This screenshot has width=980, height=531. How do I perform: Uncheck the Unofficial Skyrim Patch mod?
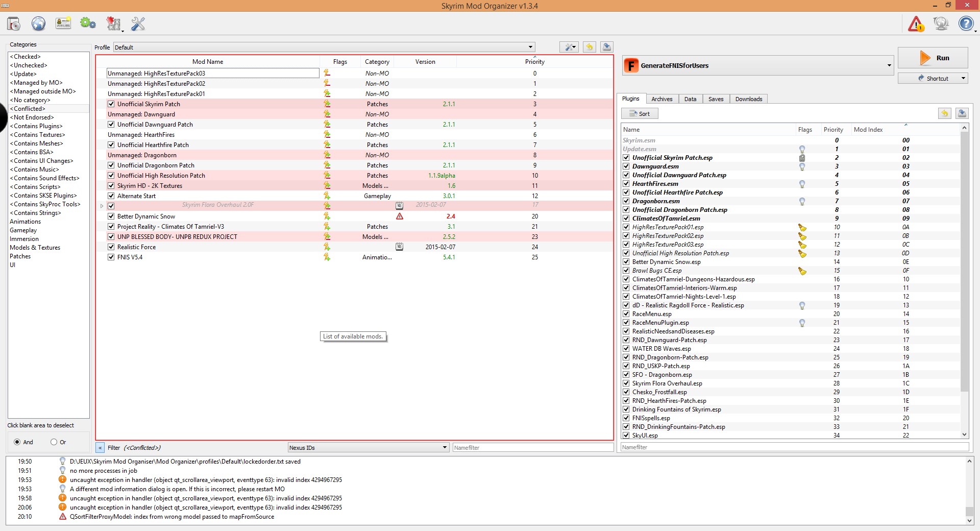[111, 104]
